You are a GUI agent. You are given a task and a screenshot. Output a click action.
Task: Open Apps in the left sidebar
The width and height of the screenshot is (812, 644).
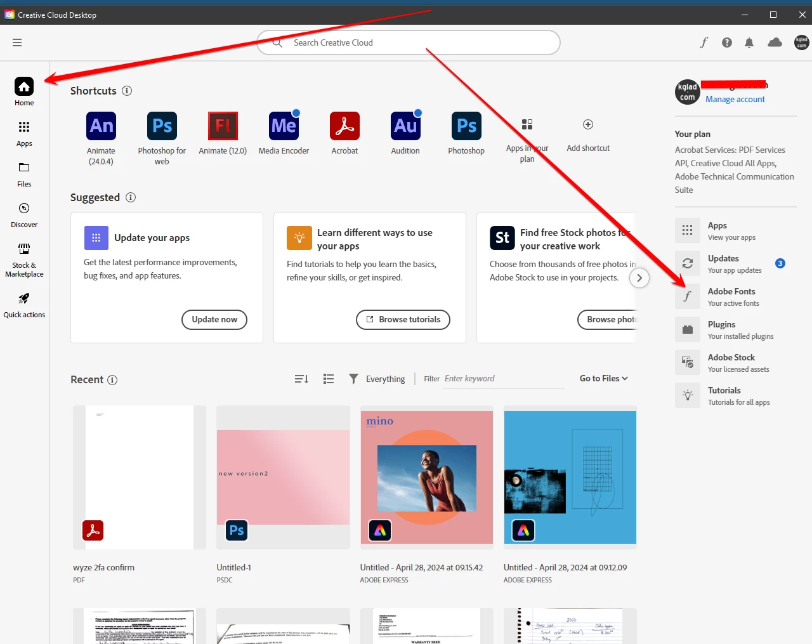pos(24,133)
